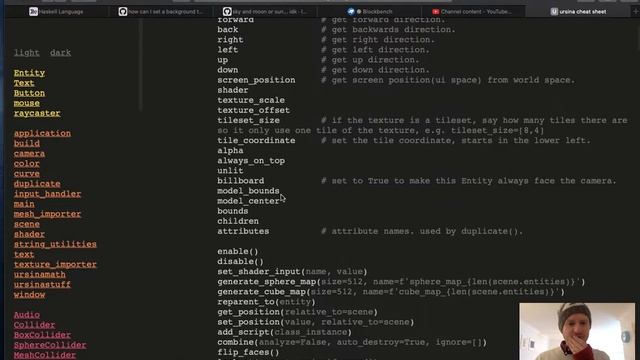Open the 'sky and moon or sun' GitHub tab
640x360 pixels.
coord(265,12)
